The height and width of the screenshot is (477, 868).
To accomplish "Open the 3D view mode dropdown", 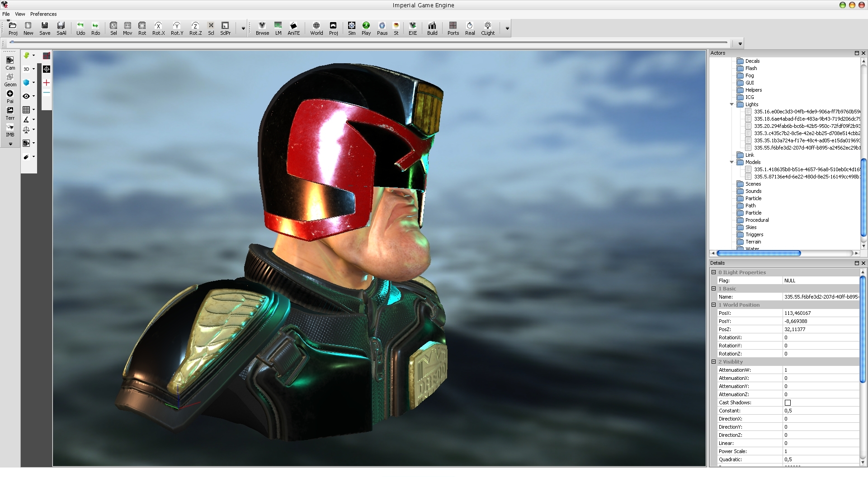I will [29, 69].
